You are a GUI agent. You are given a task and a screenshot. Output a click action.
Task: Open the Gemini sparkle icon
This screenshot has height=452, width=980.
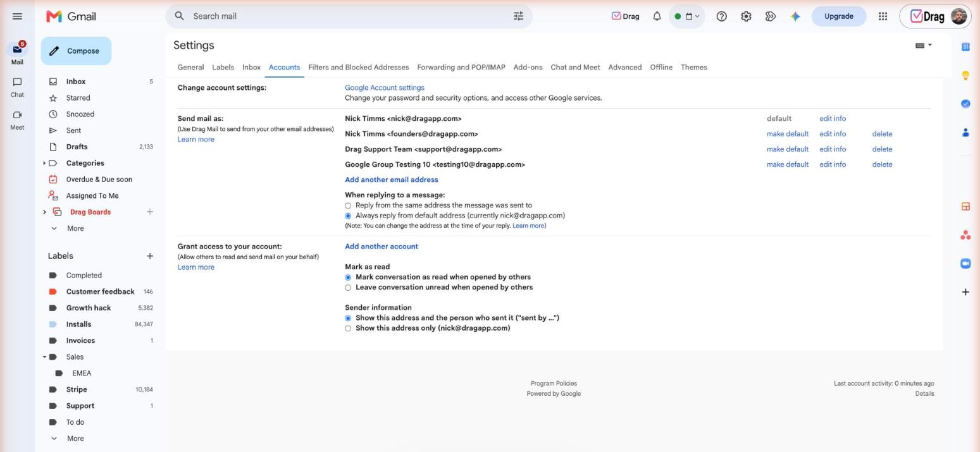(x=795, y=16)
